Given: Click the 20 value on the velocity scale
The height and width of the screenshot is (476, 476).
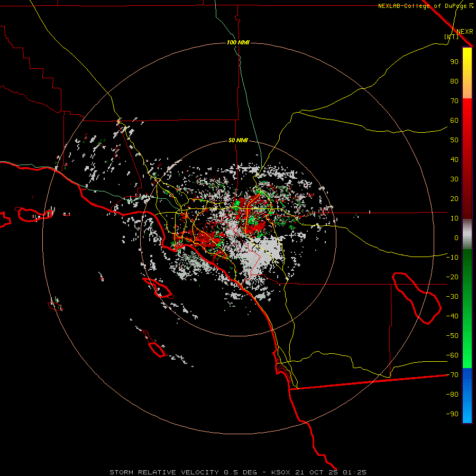Looking at the screenshot, I should coord(454,199).
